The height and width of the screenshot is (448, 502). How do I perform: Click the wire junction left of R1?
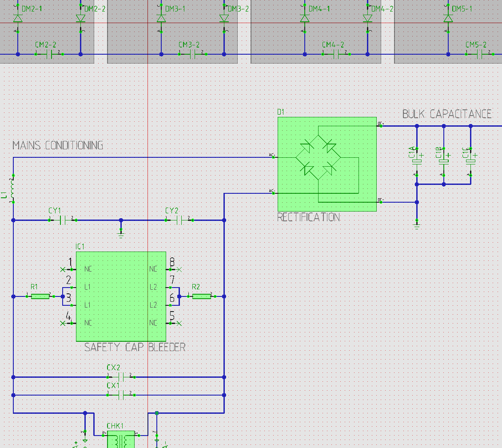[13, 296]
